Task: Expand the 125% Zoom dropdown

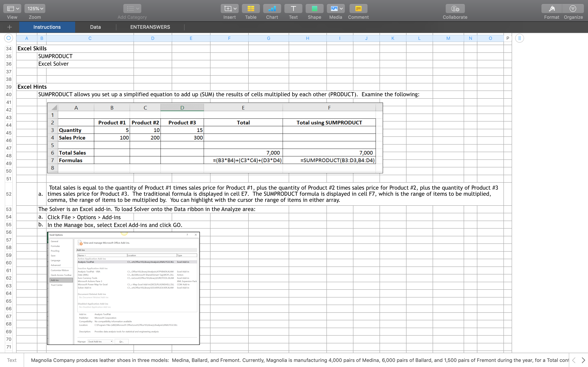Action: click(35, 9)
